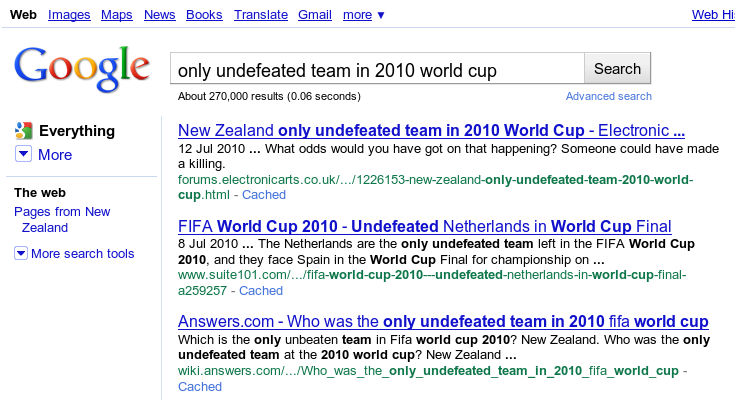Select the Everything search icon
735x400 pixels.
(23, 131)
